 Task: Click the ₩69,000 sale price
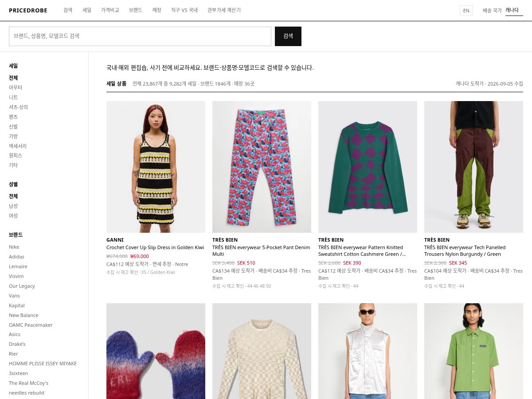[x=140, y=256]
